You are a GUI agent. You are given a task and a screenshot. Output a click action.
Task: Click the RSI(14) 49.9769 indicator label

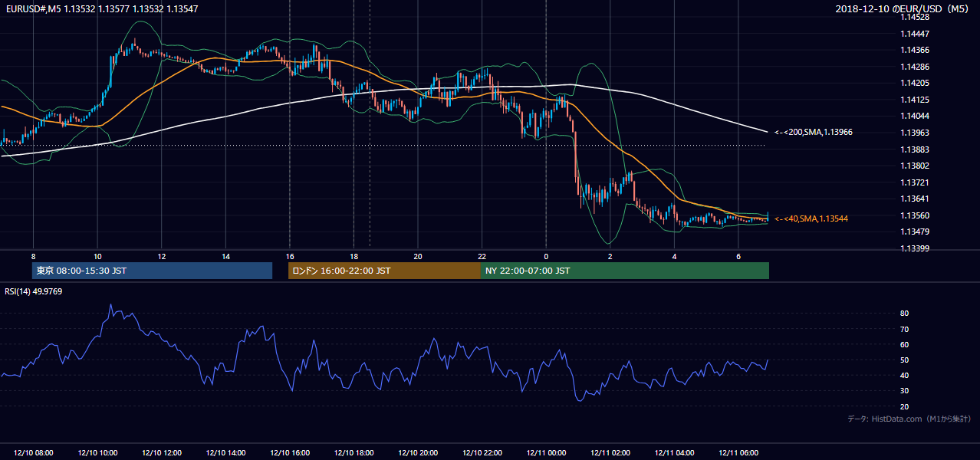click(x=33, y=291)
